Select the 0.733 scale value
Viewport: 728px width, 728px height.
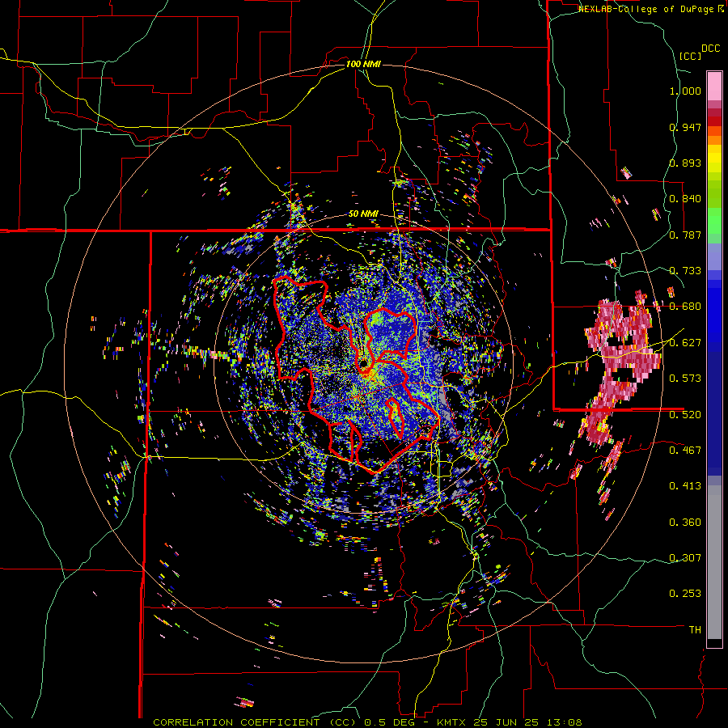click(x=685, y=271)
